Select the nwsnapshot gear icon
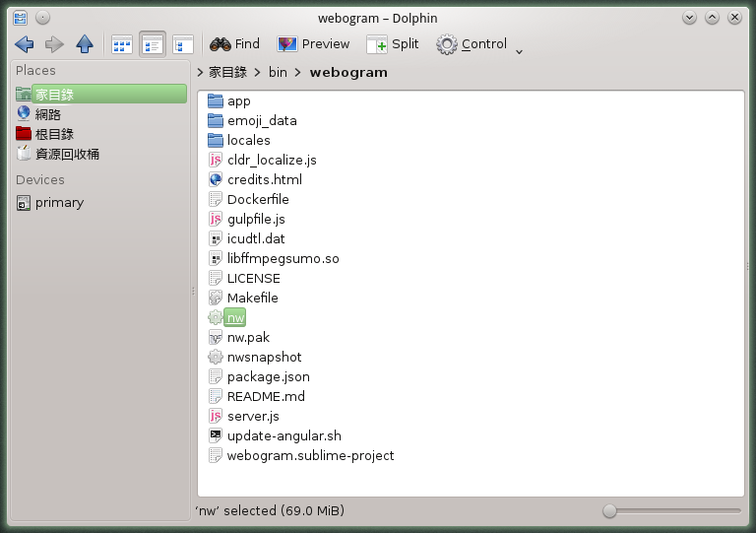The image size is (756, 533). coord(215,357)
